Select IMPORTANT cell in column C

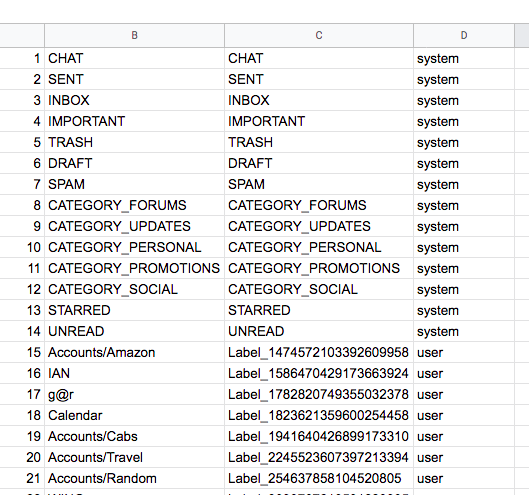click(x=319, y=121)
